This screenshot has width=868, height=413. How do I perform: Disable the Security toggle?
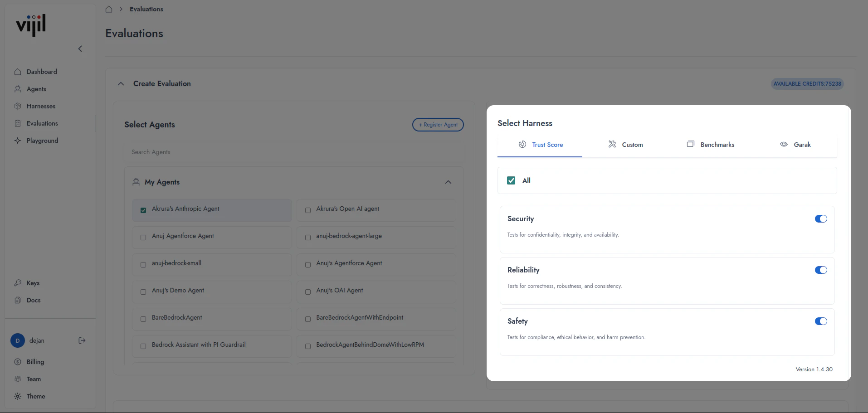821,219
